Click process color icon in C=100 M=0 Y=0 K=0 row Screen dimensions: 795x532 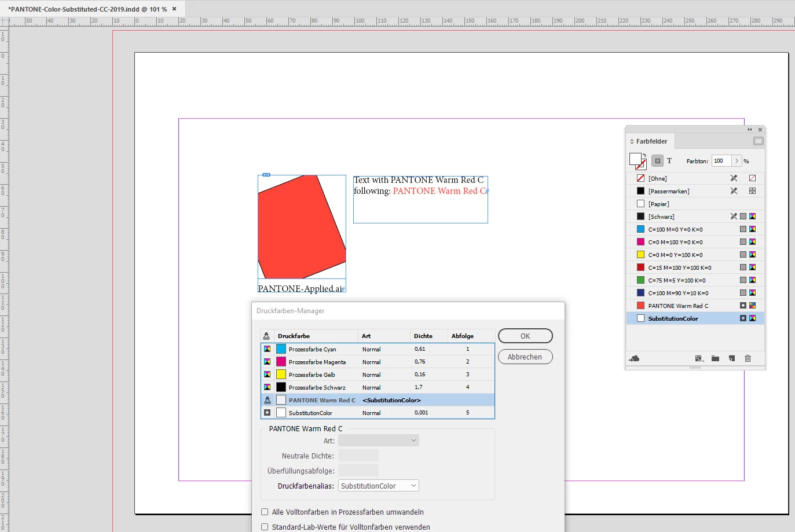(743, 229)
